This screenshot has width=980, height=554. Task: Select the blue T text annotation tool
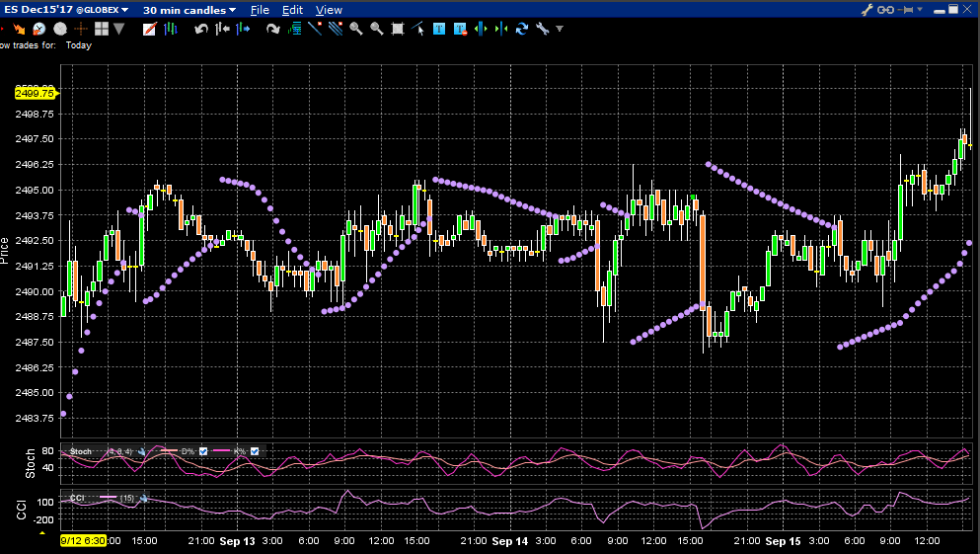[x=439, y=29]
